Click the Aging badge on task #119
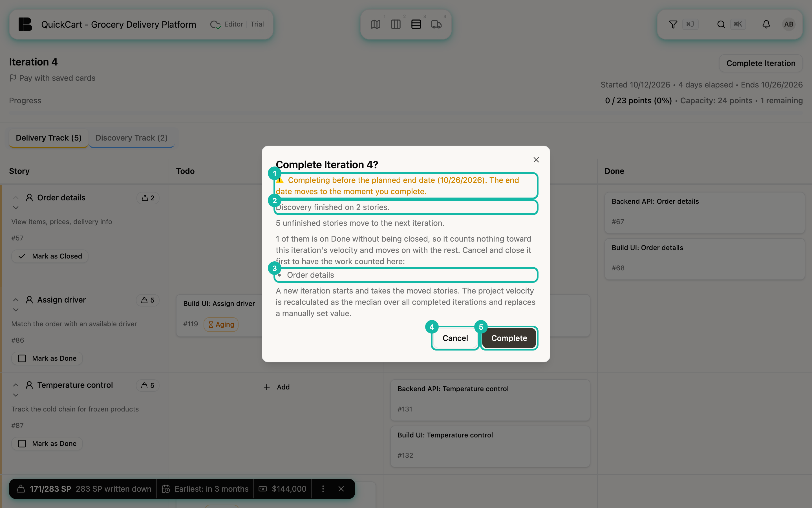Screen dimensions: 812x508 [x=221, y=324]
